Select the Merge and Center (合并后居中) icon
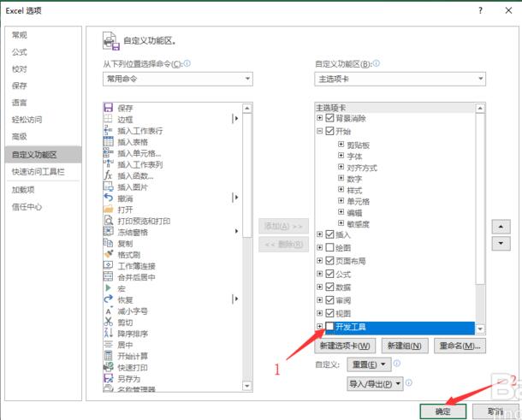522x420 pixels. [108, 277]
